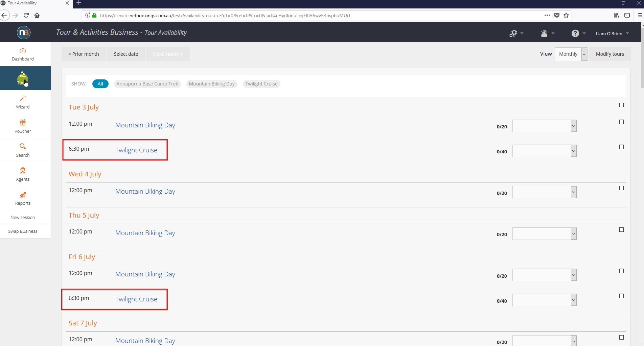Open dropdown for Tue 3 July Twilight Cruise
Image resolution: width=644 pixels, height=346 pixels.
click(x=545, y=151)
